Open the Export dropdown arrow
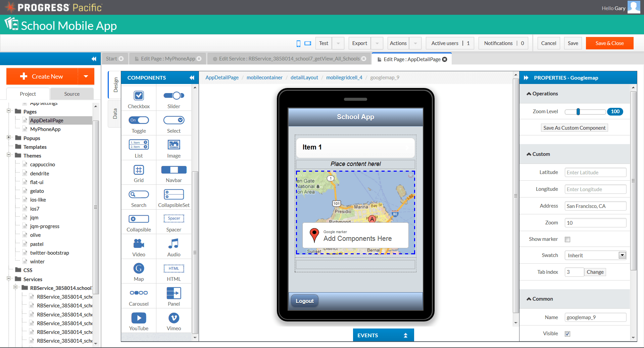 pos(377,43)
